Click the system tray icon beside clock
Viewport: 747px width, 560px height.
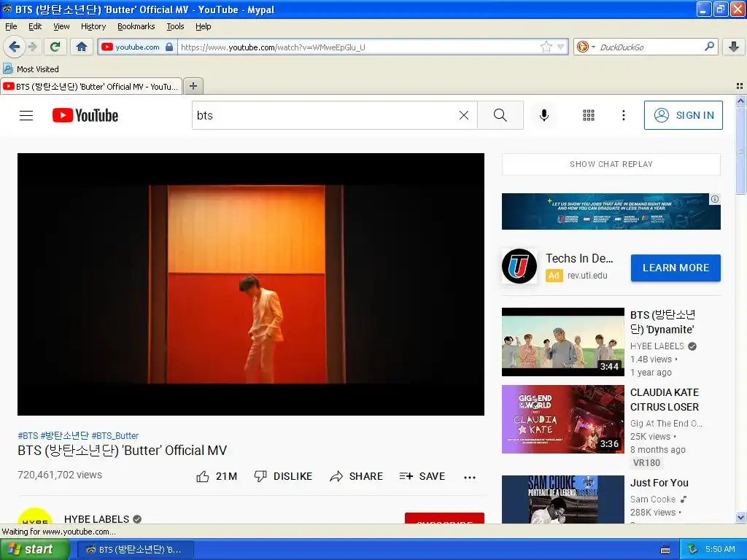point(692,549)
